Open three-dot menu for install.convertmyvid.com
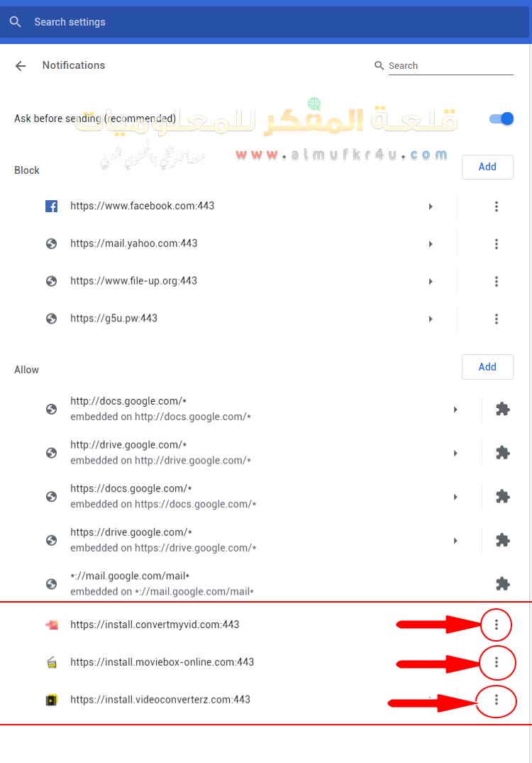This screenshot has height=763, width=532. (496, 625)
